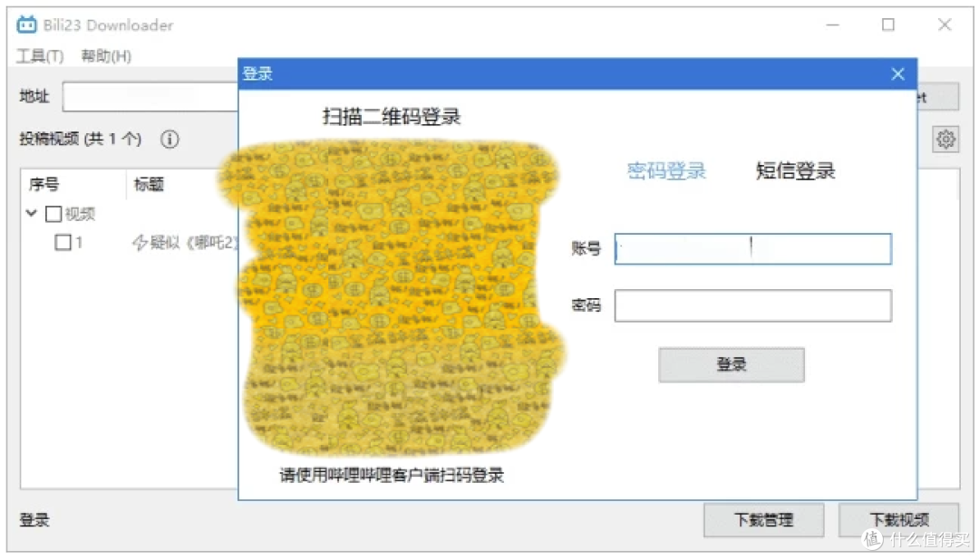Close the 登录 dialog with X

[897, 73]
